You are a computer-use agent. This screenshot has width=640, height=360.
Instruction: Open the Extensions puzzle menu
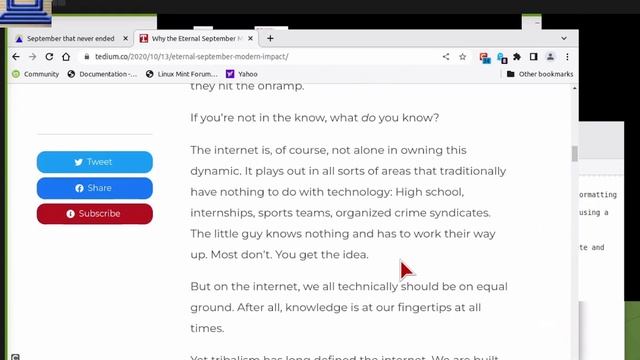(x=517, y=57)
